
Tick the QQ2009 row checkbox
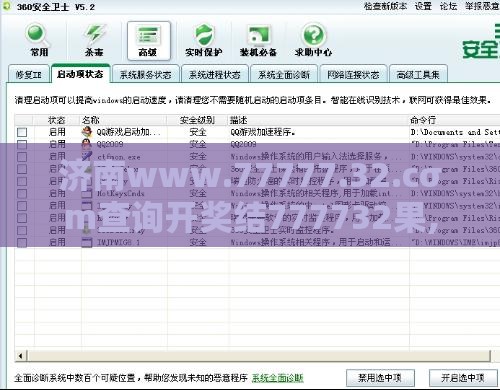pyautogui.click(x=22, y=144)
